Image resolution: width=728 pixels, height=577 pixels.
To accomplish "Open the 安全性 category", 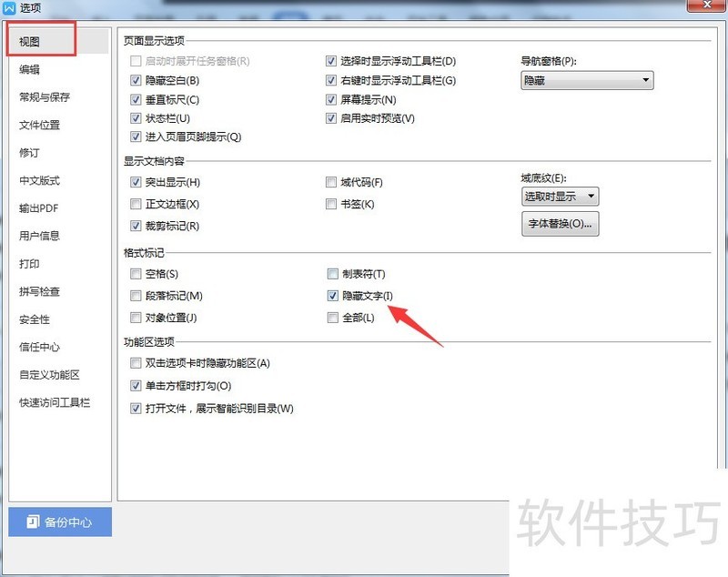I will [x=35, y=319].
